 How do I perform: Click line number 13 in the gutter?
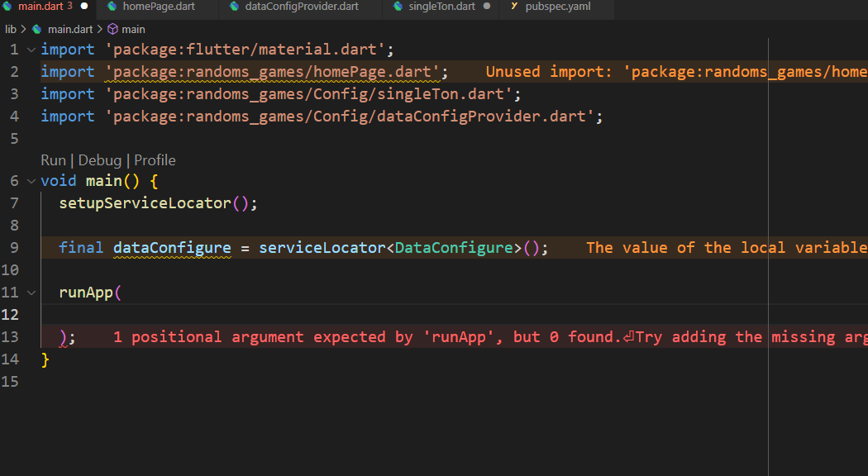coord(10,337)
